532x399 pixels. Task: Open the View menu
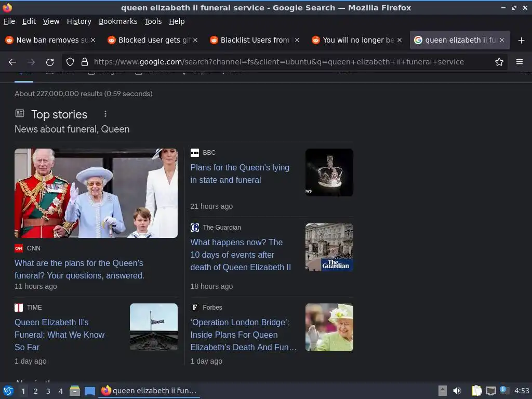(51, 21)
